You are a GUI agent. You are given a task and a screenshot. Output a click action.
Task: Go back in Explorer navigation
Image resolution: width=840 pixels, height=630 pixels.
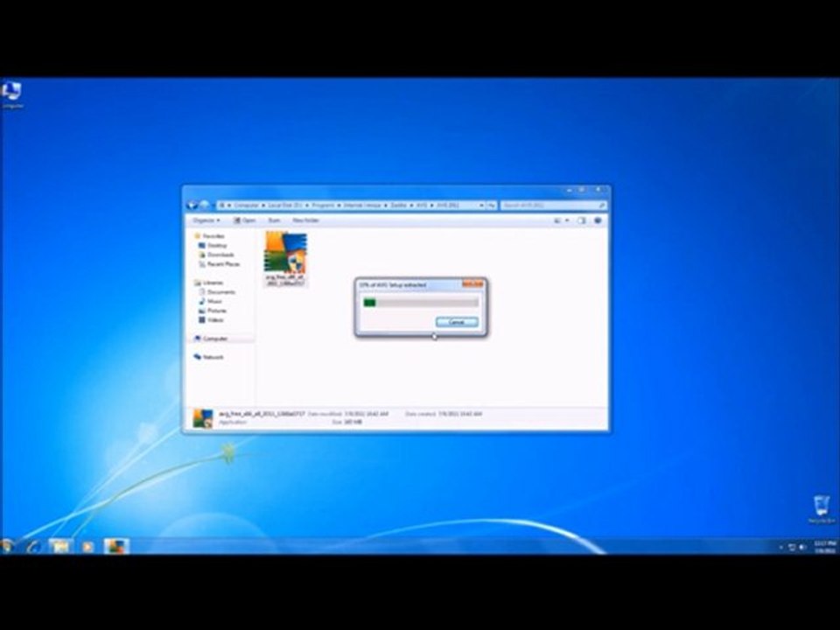[x=192, y=205]
